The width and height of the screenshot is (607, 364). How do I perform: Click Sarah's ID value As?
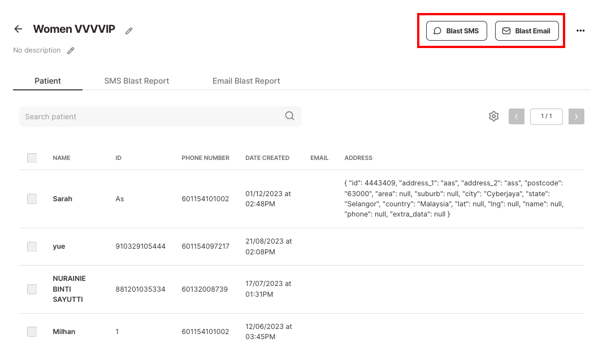pyautogui.click(x=120, y=199)
